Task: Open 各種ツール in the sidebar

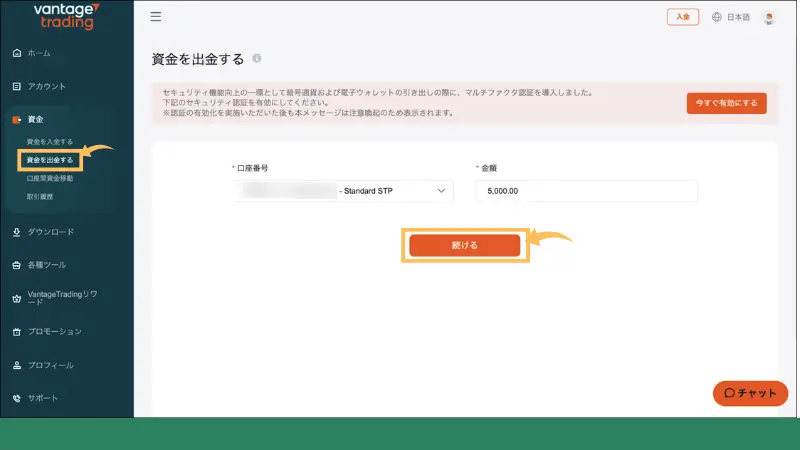Action: [46, 265]
